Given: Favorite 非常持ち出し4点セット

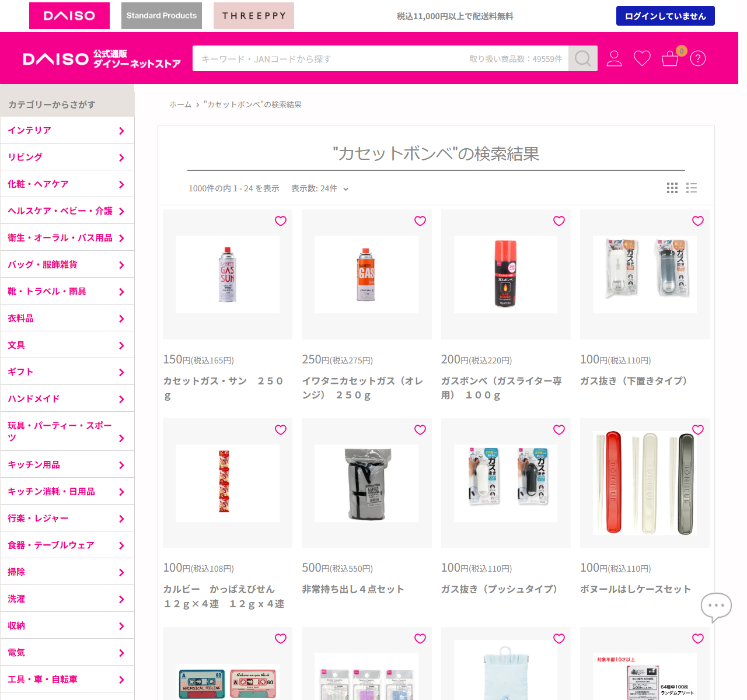Looking at the screenshot, I should tap(420, 430).
